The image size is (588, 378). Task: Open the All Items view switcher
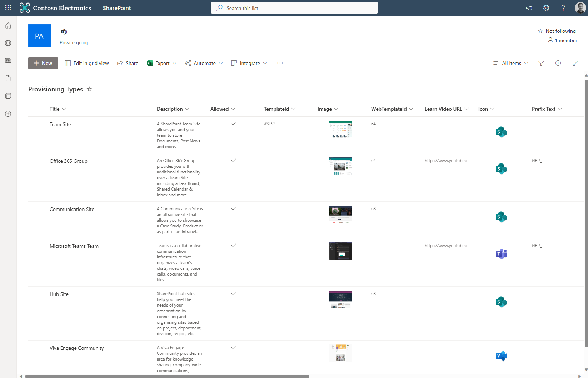[511, 63]
